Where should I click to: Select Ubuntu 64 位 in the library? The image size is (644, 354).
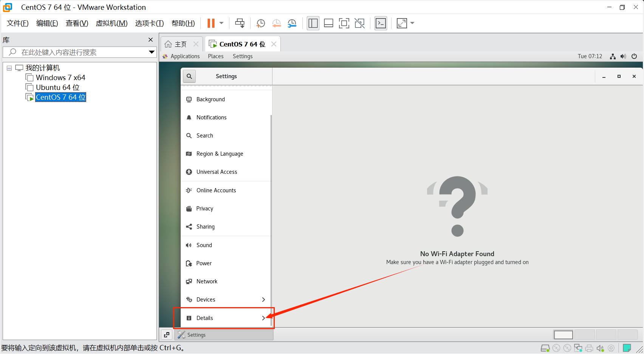57,87
